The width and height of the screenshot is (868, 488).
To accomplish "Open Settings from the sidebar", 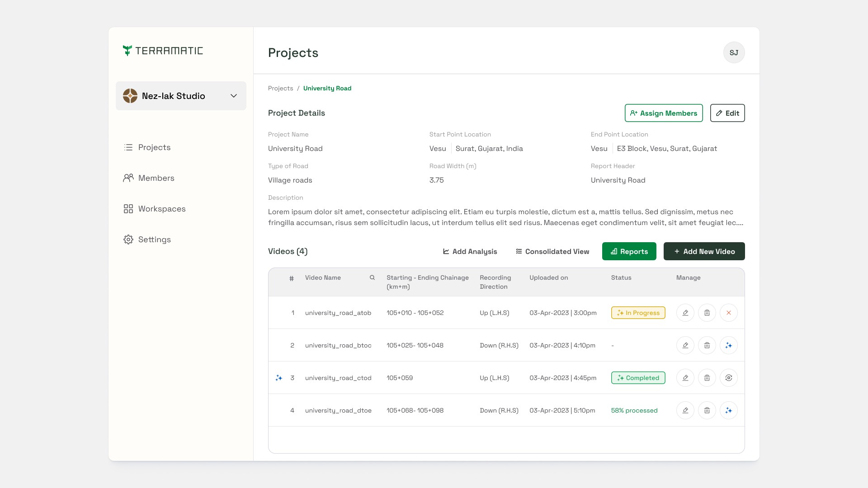I will click(x=147, y=239).
